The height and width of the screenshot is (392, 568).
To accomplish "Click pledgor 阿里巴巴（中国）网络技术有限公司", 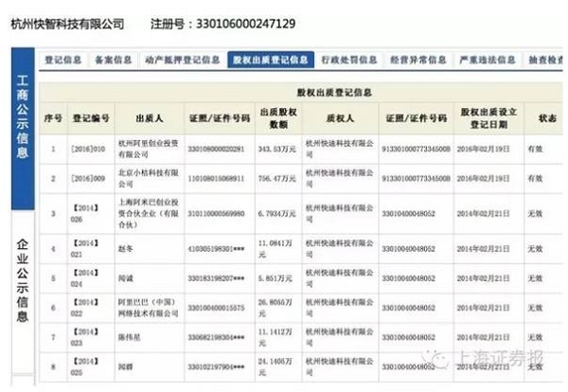I will (149, 308).
